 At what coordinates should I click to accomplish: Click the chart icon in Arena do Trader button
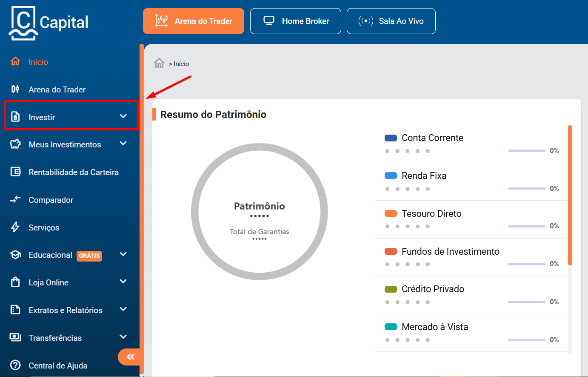161,20
